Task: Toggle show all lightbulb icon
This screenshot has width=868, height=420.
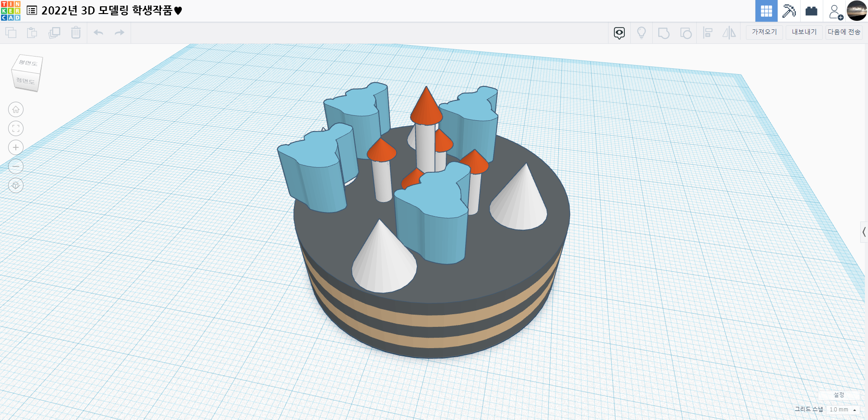Action: 642,33
